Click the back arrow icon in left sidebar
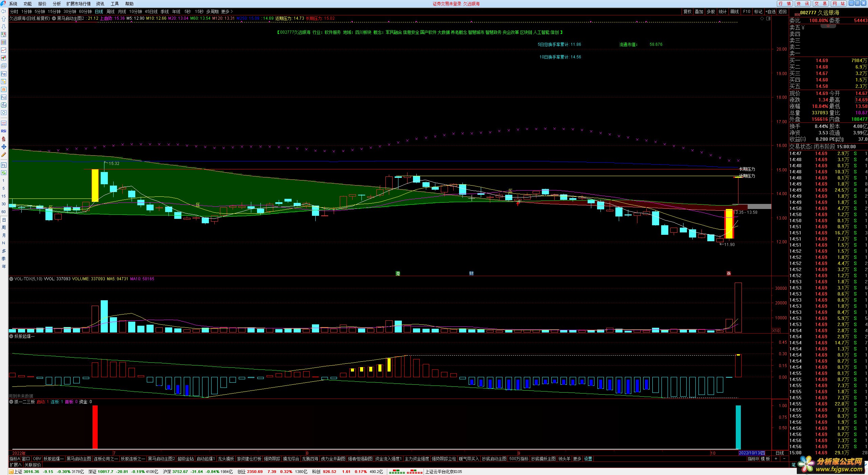The width and height of the screenshot is (868, 475). (4, 11)
